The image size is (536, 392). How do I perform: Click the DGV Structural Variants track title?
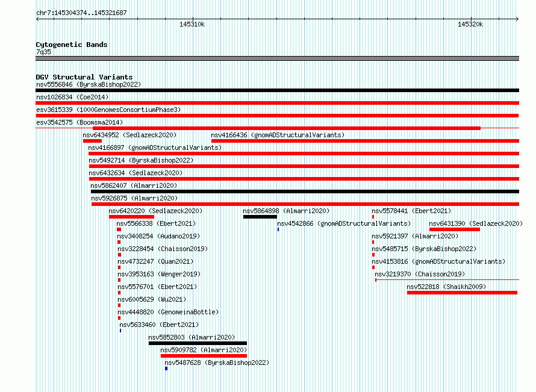click(84, 77)
